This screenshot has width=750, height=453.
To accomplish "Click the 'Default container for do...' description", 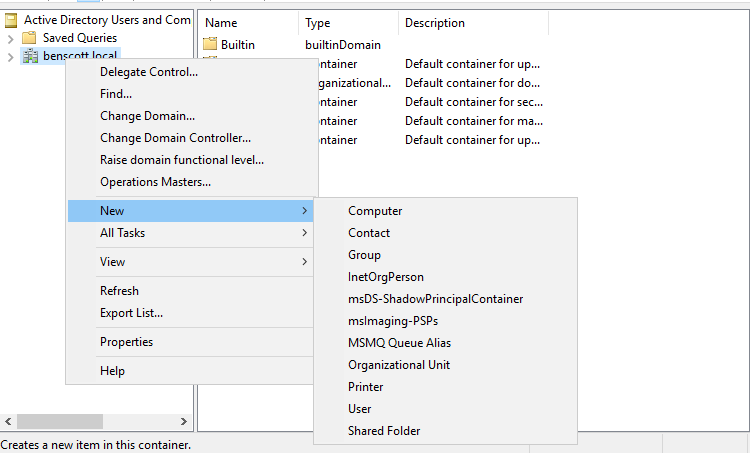I will (473, 83).
